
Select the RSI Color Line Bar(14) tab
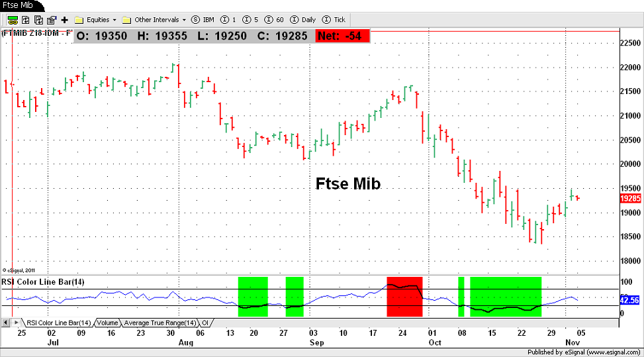click(58, 323)
